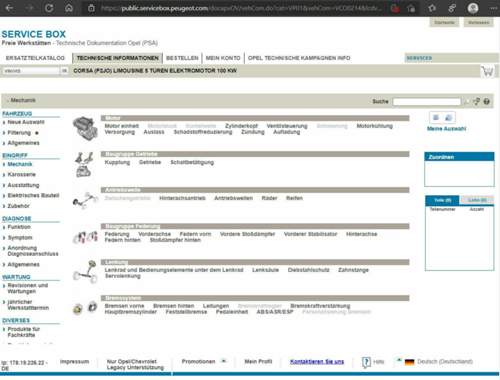
Task: Open the Bestellen tab
Action: (182, 58)
